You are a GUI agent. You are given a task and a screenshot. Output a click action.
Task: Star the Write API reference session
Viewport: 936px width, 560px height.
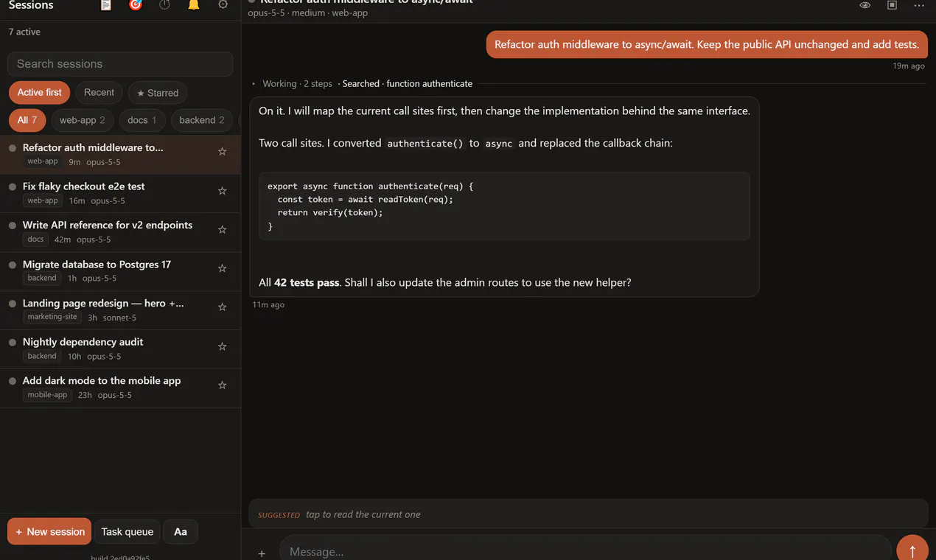click(222, 230)
